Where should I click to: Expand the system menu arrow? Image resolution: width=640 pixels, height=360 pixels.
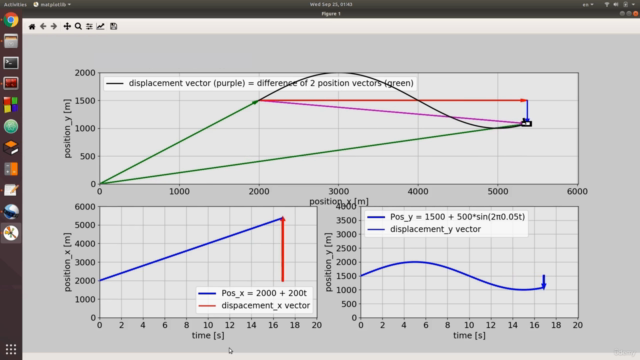(634, 4)
